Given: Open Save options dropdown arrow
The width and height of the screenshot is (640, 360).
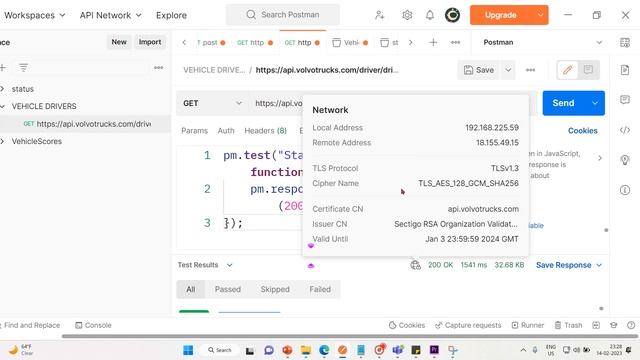Looking at the screenshot, I should (508, 70).
